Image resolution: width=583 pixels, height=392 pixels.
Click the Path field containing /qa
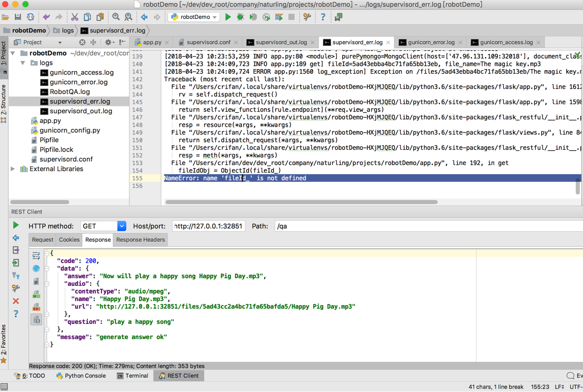(428, 226)
